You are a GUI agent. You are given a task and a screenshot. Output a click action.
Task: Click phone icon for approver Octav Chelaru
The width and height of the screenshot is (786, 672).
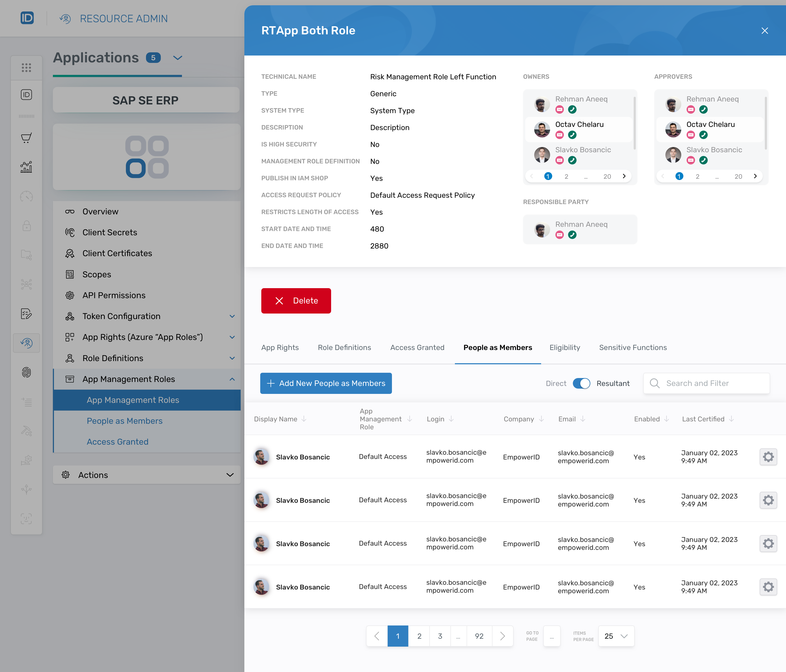pos(704,135)
